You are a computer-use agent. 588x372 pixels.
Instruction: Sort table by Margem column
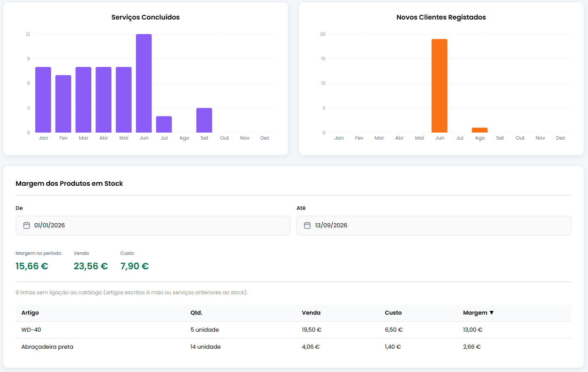(478, 313)
